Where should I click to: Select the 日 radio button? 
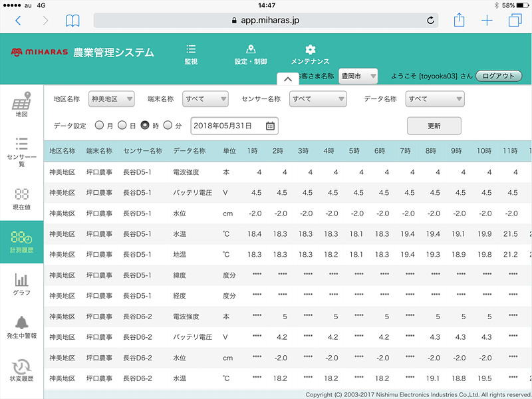click(x=122, y=125)
